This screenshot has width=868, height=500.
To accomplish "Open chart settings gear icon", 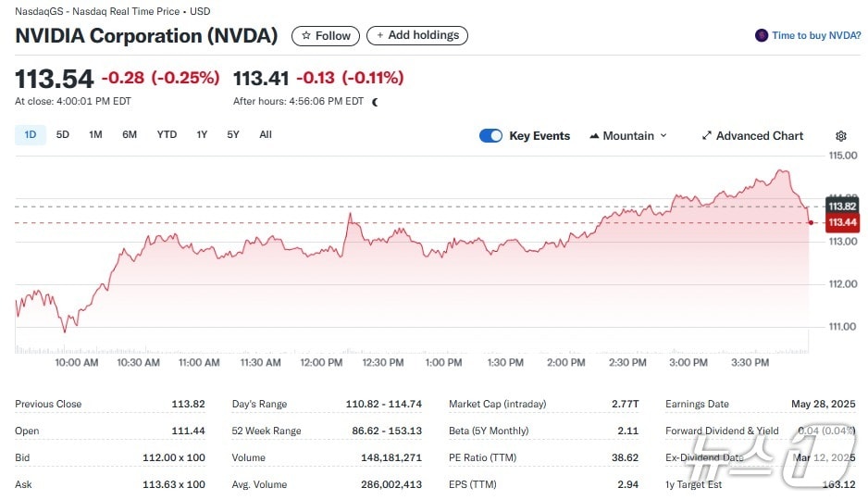I will (x=841, y=136).
